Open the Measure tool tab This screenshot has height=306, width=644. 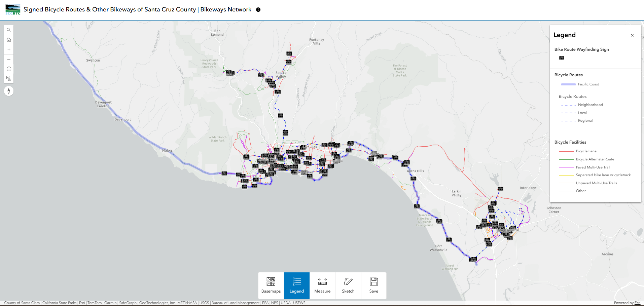pyautogui.click(x=322, y=285)
